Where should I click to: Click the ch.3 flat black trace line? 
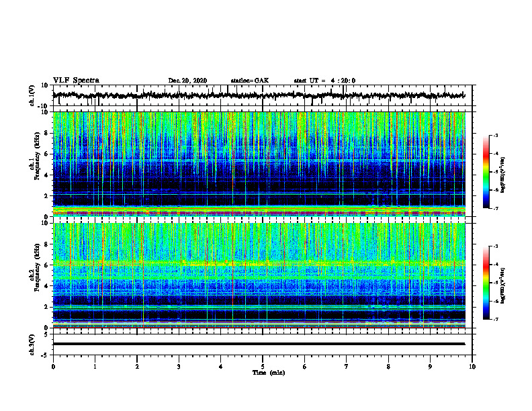point(259,344)
